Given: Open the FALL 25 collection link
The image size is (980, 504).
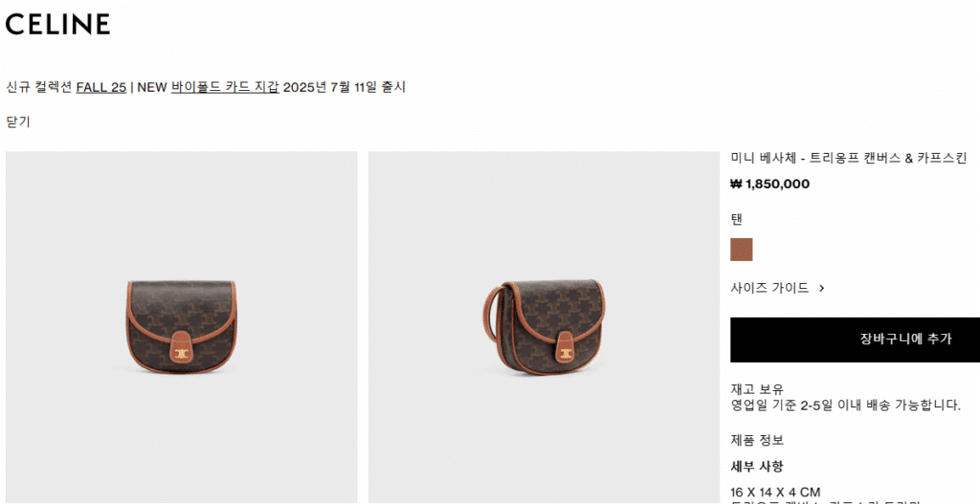Looking at the screenshot, I should click(x=101, y=87).
